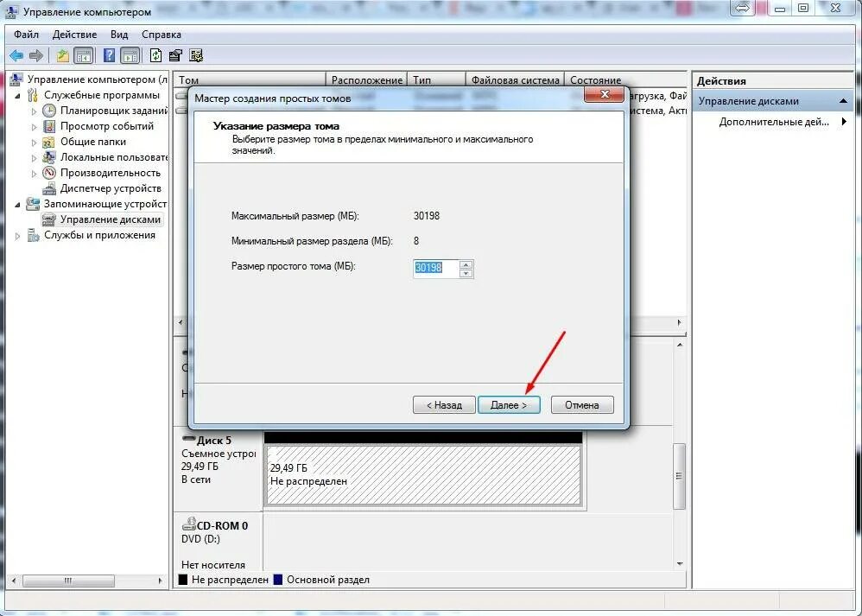Select the Диск 5 label panel
The height and width of the screenshot is (616, 862).
coord(219,470)
